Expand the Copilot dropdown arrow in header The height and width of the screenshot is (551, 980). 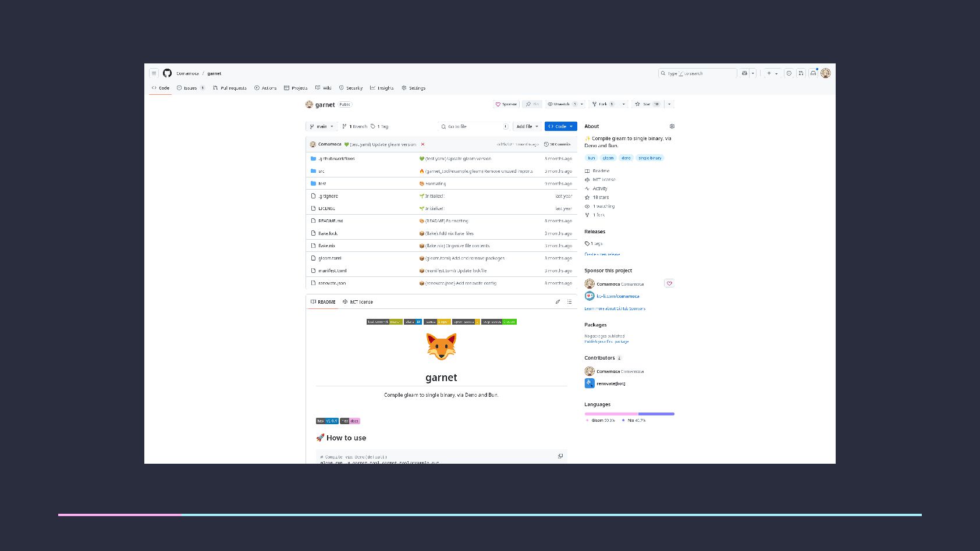tap(753, 73)
